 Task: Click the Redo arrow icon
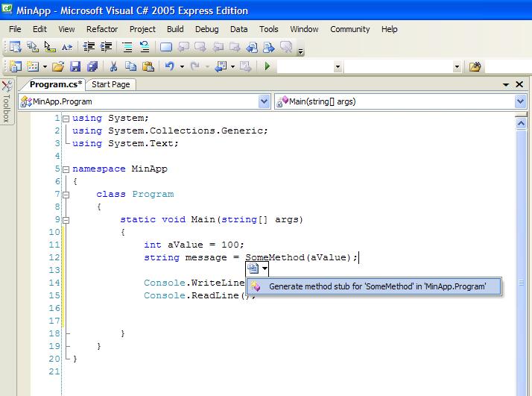[195, 66]
